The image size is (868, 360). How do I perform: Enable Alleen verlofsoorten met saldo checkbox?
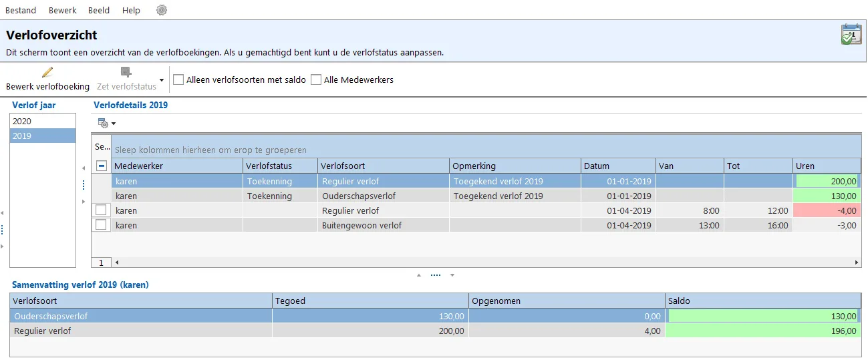click(178, 79)
